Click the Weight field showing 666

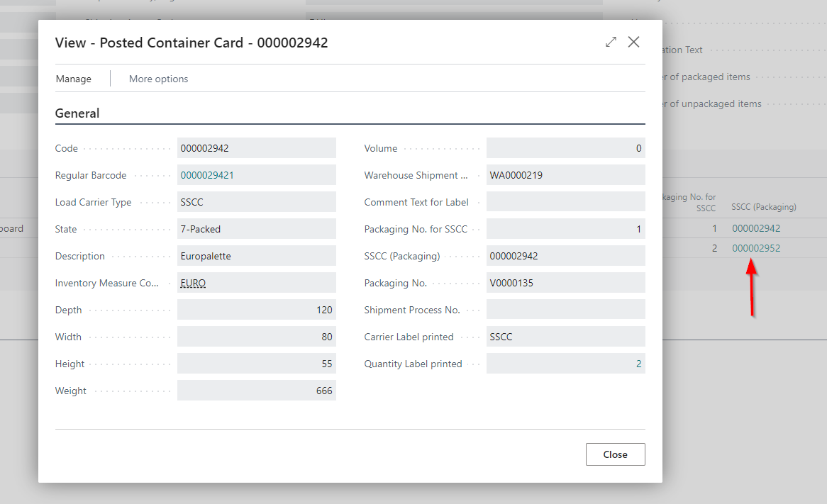coord(256,391)
